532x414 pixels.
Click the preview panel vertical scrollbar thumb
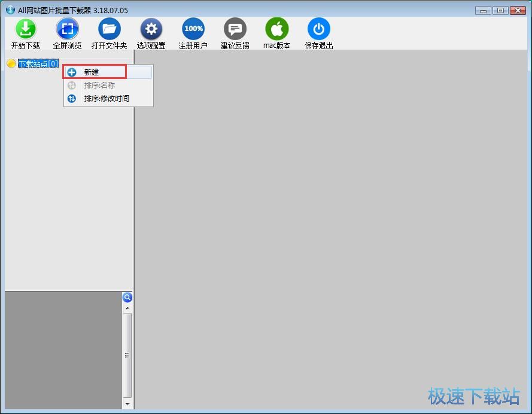[127, 355]
